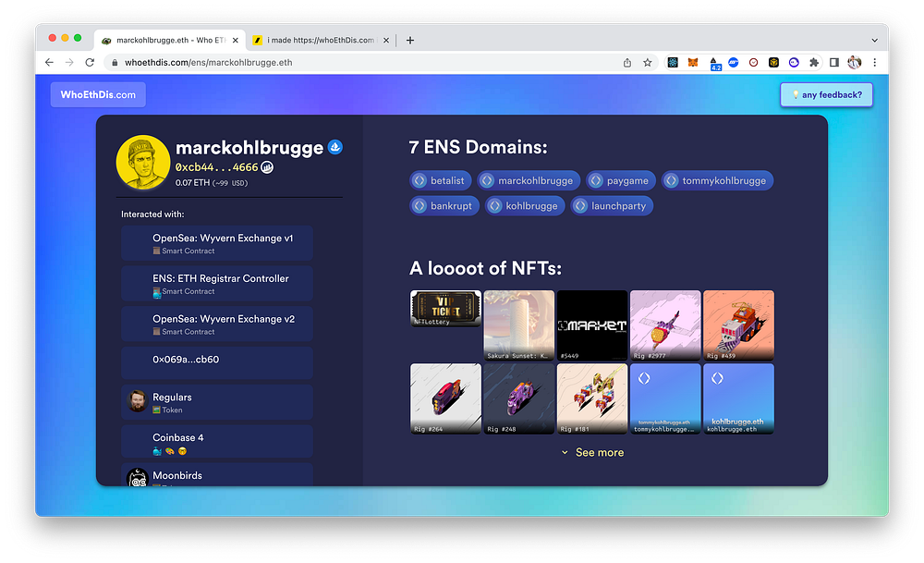Open the kohlbrugge.eth NFT card
The height and width of the screenshot is (563, 924).
pyautogui.click(x=738, y=398)
